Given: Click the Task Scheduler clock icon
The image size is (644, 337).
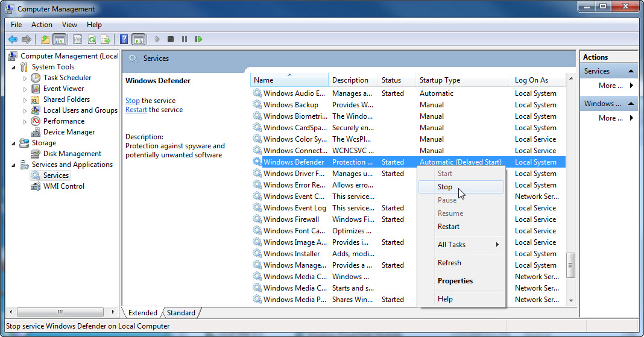Looking at the screenshot, I should [36, 78].
